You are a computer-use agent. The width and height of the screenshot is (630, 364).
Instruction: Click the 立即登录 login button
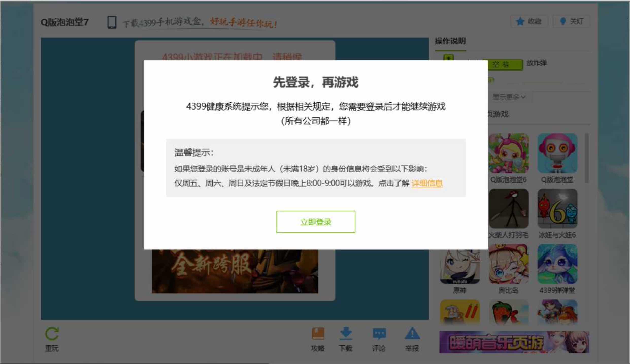316,222
